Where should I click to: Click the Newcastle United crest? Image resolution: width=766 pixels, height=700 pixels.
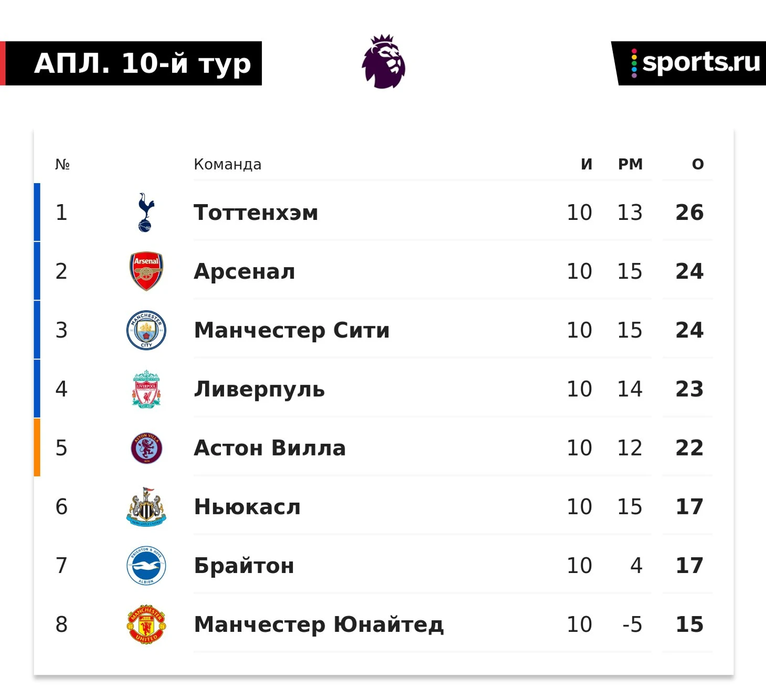pyautogui.click(x=146, y=507)
